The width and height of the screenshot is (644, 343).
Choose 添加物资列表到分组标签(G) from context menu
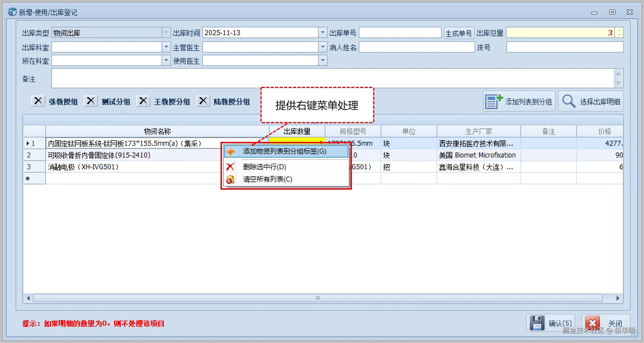pos(284,151)
